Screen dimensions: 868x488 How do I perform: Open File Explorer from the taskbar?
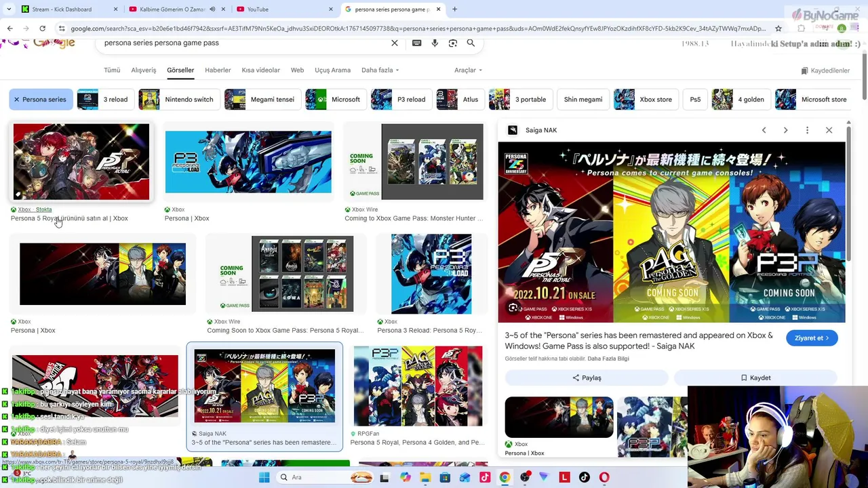pos(425,477)
